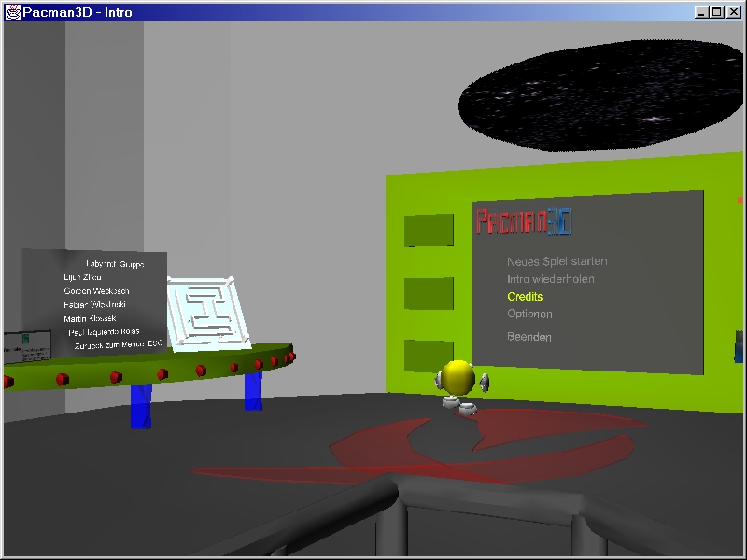Choose 'Intro wiederholen' from the menu
Screen dimensions: 747x560
tap(551, 279)
